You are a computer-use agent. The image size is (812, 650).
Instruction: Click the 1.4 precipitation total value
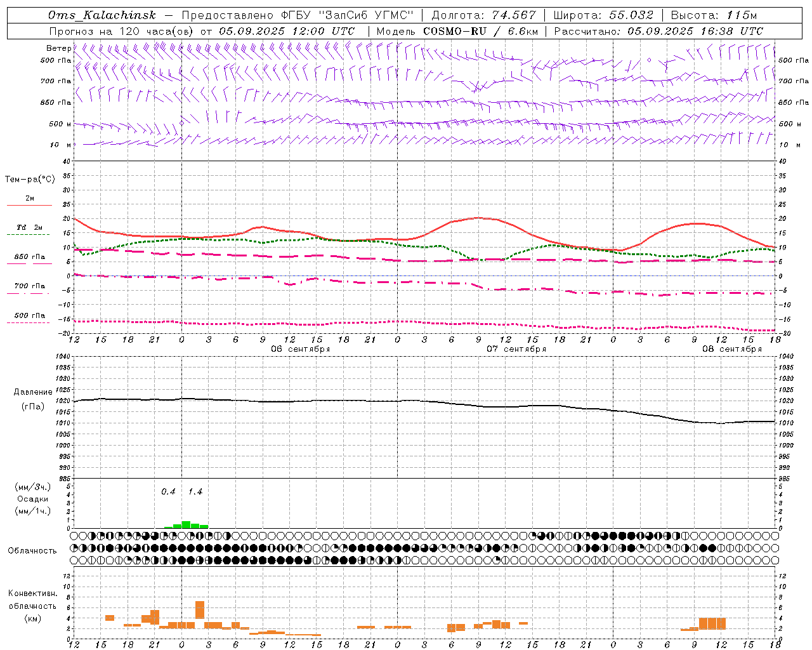pos(195,492)
